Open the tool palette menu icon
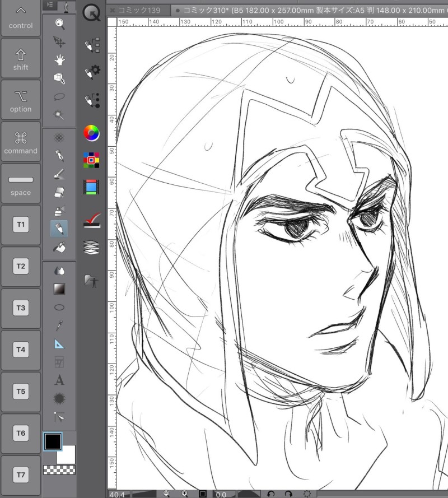448x498 pixels. tap(50, 4)
